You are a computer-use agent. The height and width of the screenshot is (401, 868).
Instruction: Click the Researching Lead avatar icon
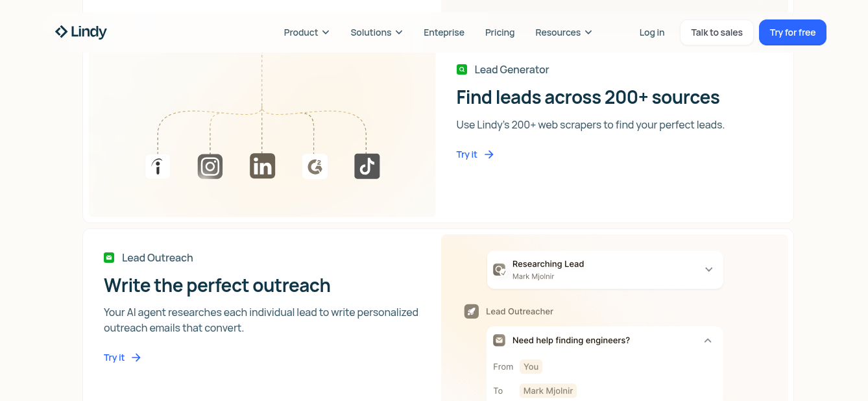(500, 269)
